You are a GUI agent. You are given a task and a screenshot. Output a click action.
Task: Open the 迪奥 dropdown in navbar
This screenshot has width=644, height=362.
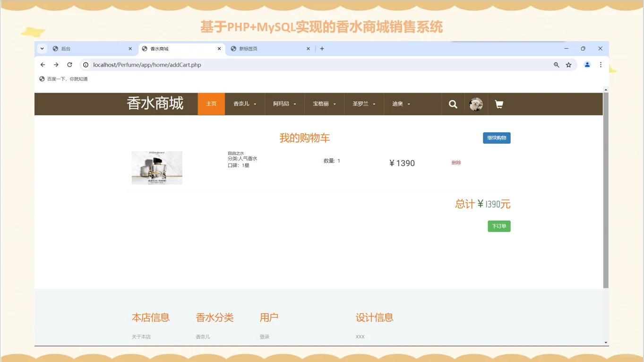point(400,104)
